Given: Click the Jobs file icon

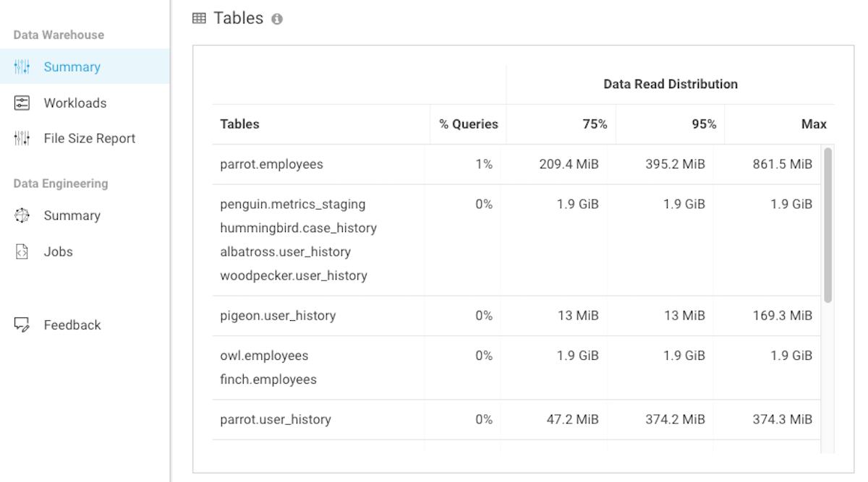Looking at the screenshot, I should (x=22, y=252).
